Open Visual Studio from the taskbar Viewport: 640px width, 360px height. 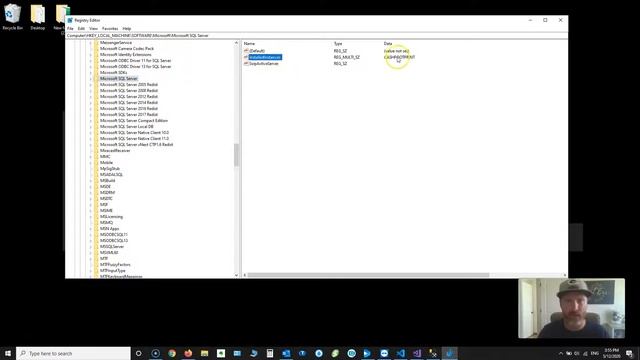417,353
